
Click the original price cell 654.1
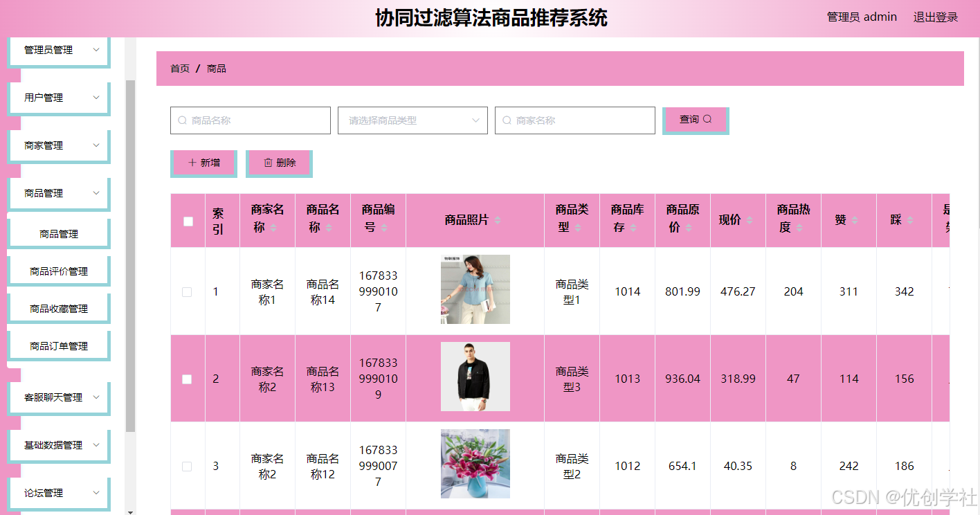[683, 466]
